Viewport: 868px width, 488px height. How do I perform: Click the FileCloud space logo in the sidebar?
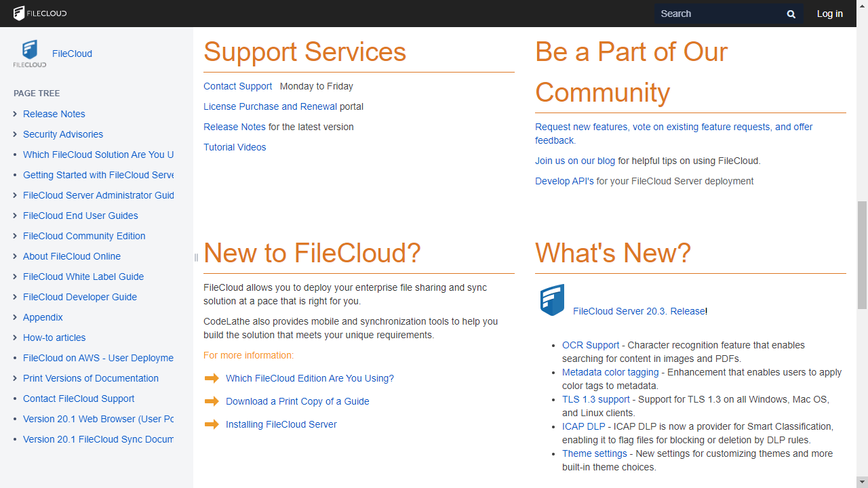[x=30, y=54]
